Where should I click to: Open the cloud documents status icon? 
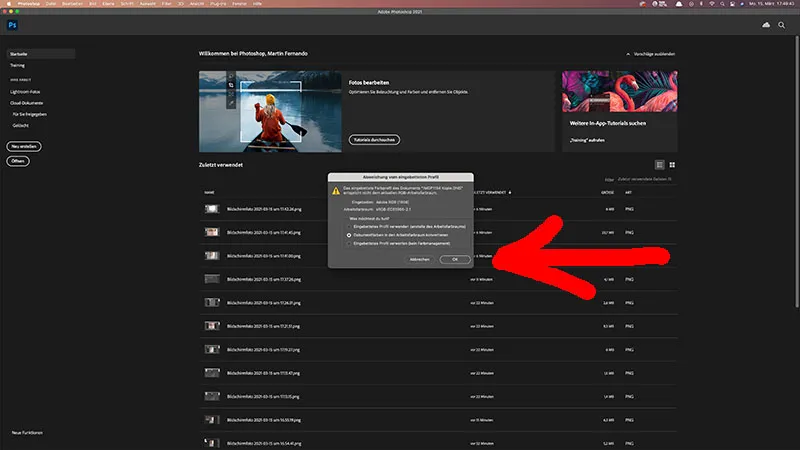pyautogui.click(x=766, y=25)
